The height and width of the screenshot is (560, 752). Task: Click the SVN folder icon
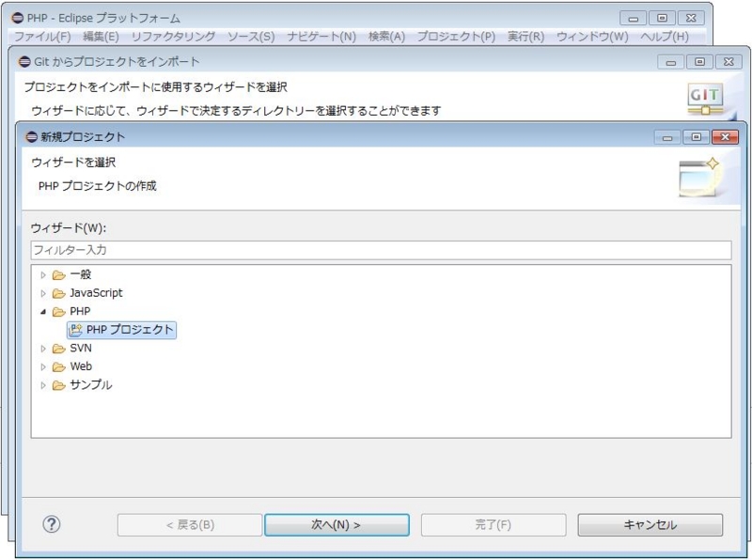(x=58, y=349)
